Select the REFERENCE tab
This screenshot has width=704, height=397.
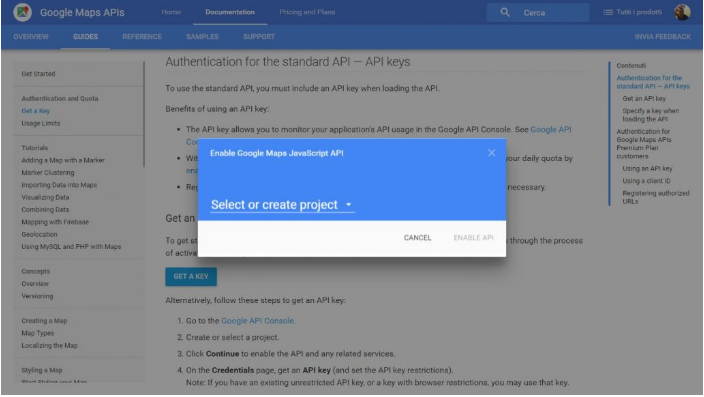pos(142,37)
